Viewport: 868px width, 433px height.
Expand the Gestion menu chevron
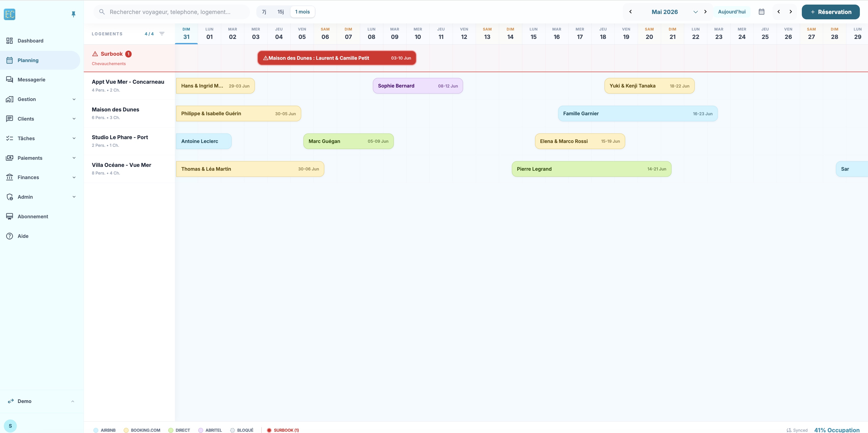(74, 99)
